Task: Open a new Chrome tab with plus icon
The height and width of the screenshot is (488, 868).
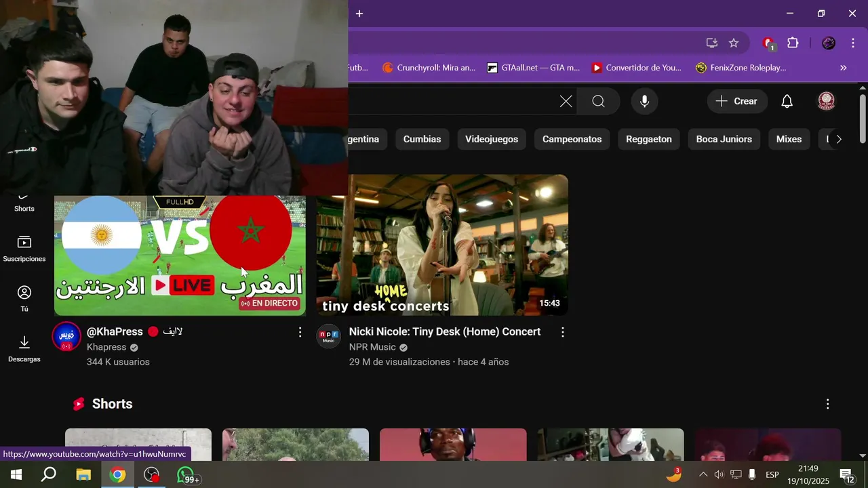Action: 359,14
